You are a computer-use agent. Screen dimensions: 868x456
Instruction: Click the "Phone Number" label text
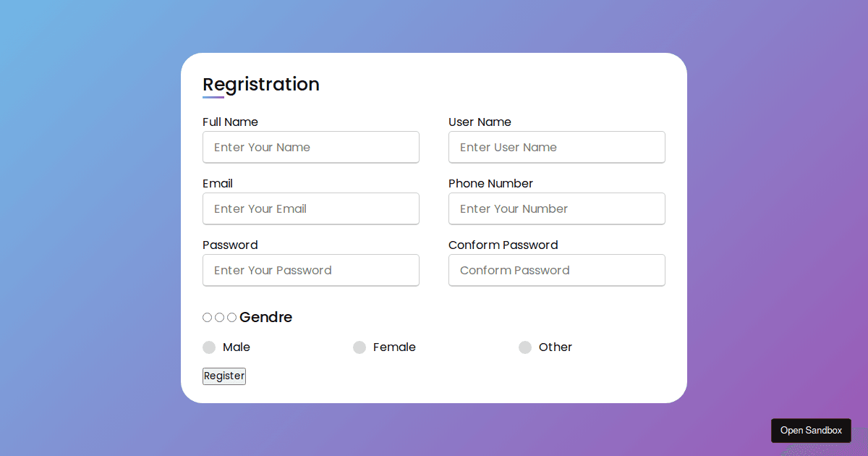(x=490, y=183)
